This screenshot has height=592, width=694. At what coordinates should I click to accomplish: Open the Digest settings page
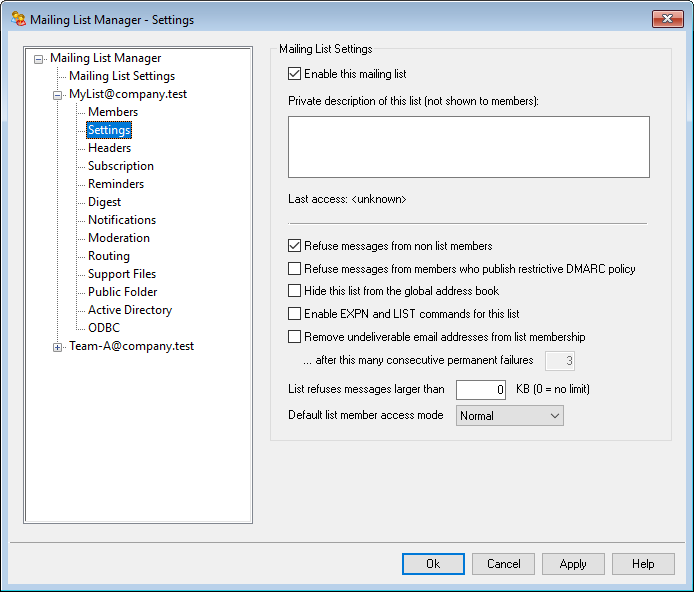point(104,202)
